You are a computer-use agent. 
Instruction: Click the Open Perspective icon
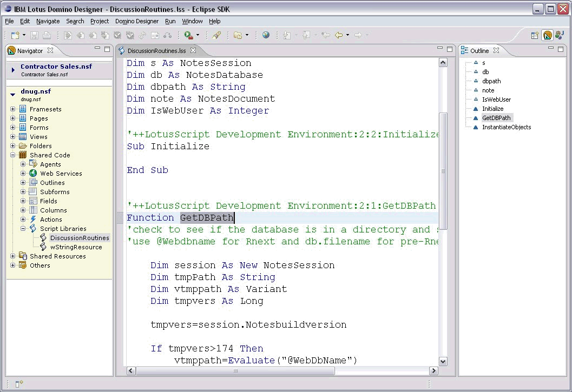[535, 35]
